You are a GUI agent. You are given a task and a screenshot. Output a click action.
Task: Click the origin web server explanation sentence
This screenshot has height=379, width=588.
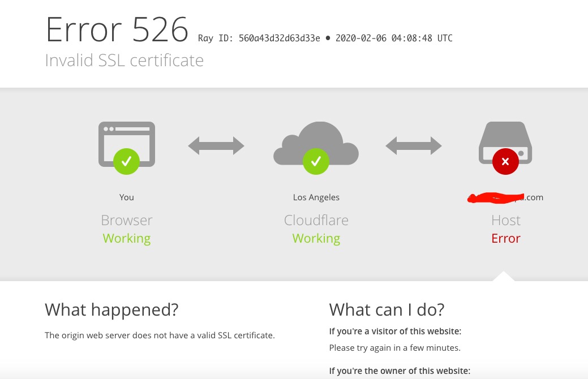(160, 335)
